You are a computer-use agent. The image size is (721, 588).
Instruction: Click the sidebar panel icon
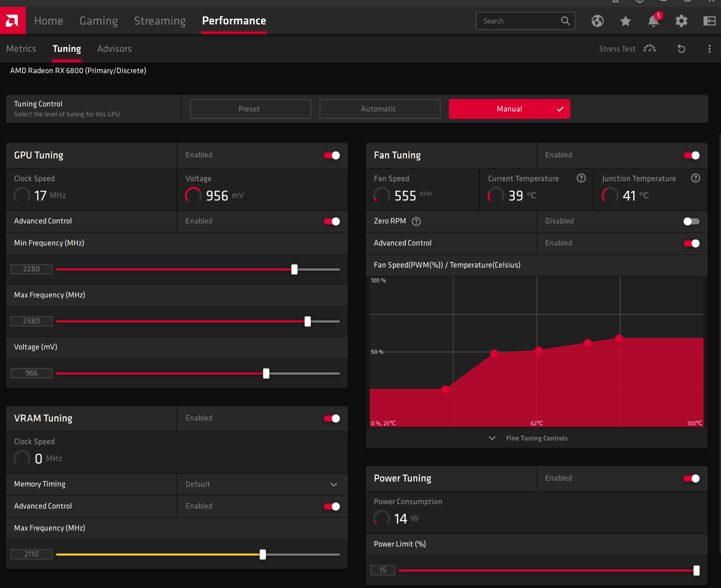point(709,21)
